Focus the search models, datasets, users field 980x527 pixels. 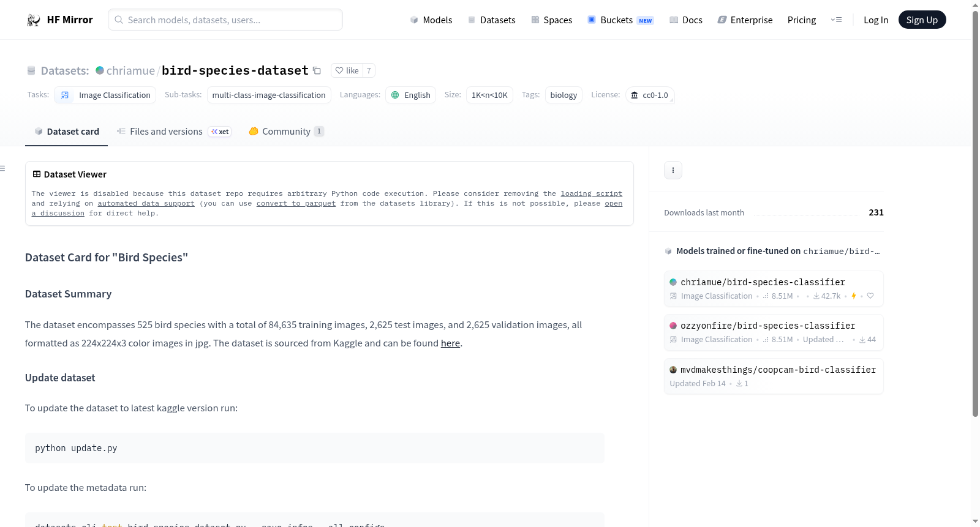[x=225, y=20]
